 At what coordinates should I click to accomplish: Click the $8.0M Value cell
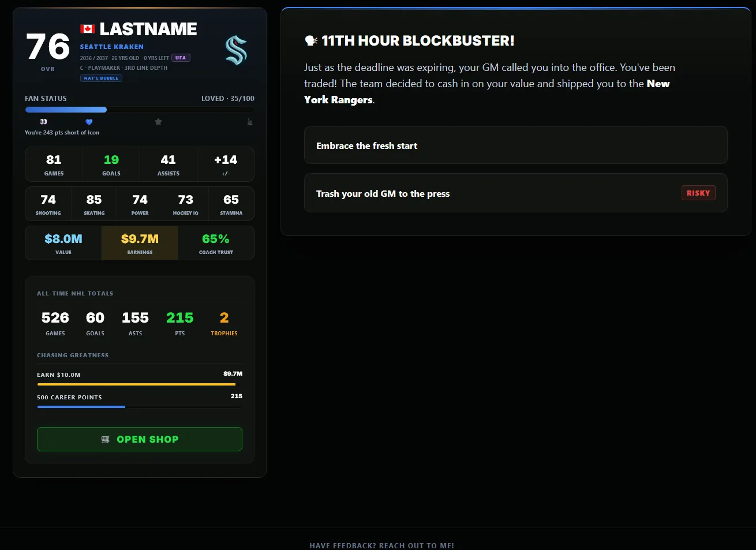pos(63,243)
